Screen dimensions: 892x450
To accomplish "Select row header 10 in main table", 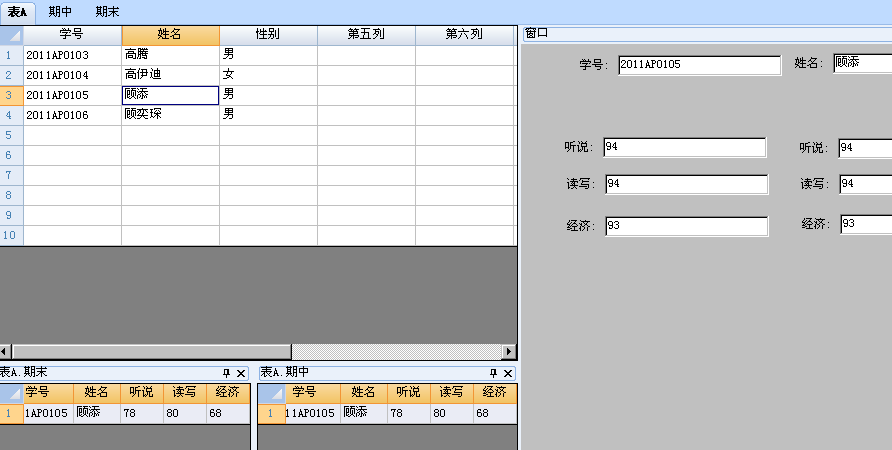I will [11, 236].
